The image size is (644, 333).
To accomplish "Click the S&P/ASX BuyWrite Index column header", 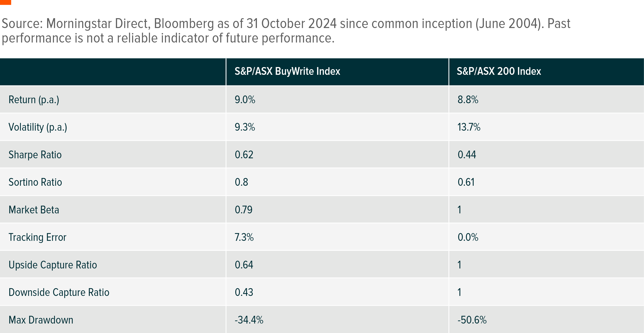I will click(287, 71).
